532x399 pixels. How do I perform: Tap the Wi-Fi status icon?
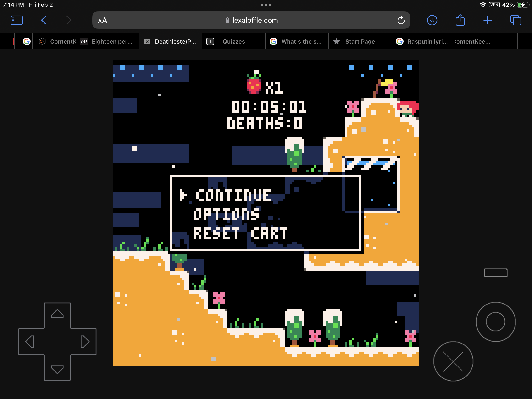click(x=483, y=5)
